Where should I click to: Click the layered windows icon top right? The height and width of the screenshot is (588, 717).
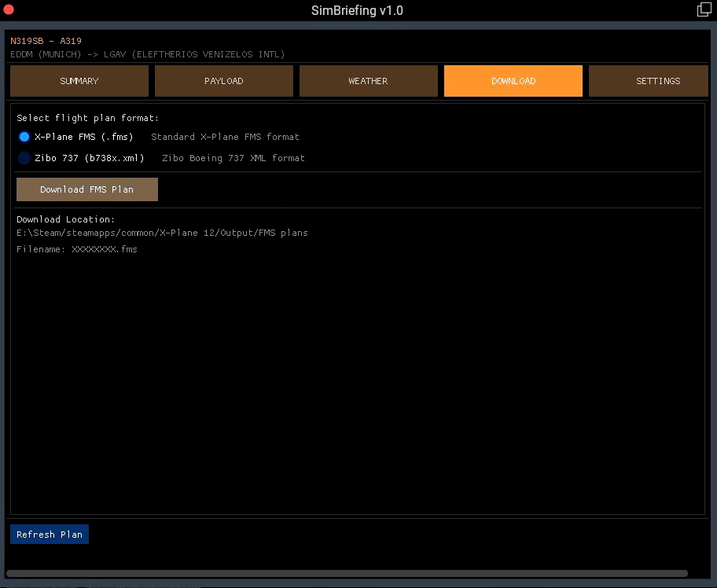(x=704, y=9)
